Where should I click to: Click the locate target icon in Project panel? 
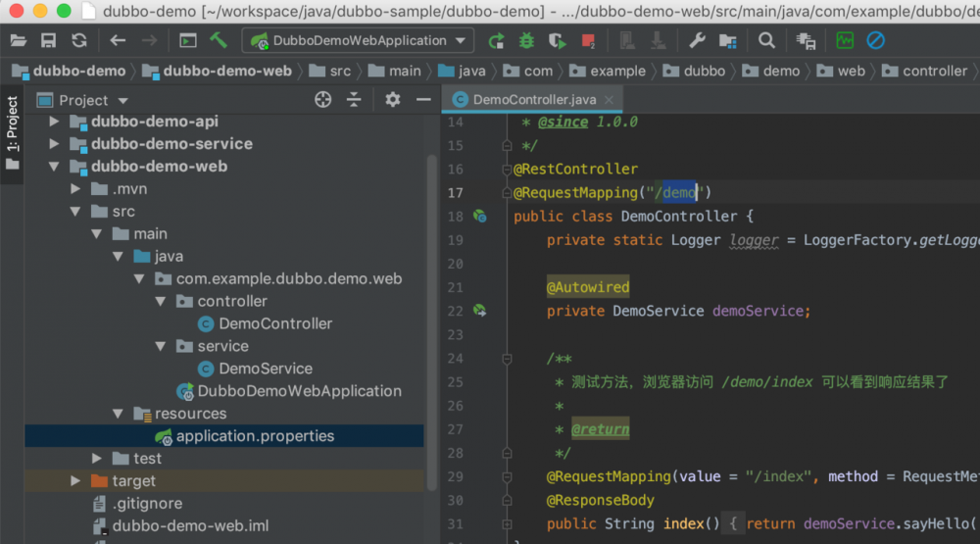tap(322, 100)
